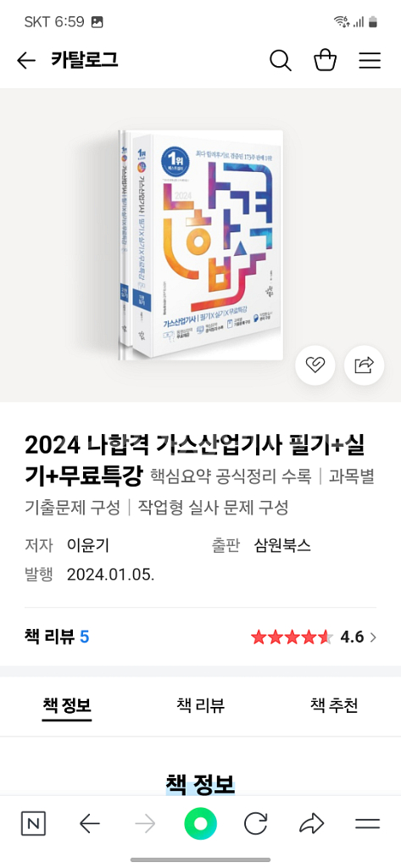This screenshot has width=401, height=868.
Task: Tap the 책 리뷰 5 count
Action: 57,637
